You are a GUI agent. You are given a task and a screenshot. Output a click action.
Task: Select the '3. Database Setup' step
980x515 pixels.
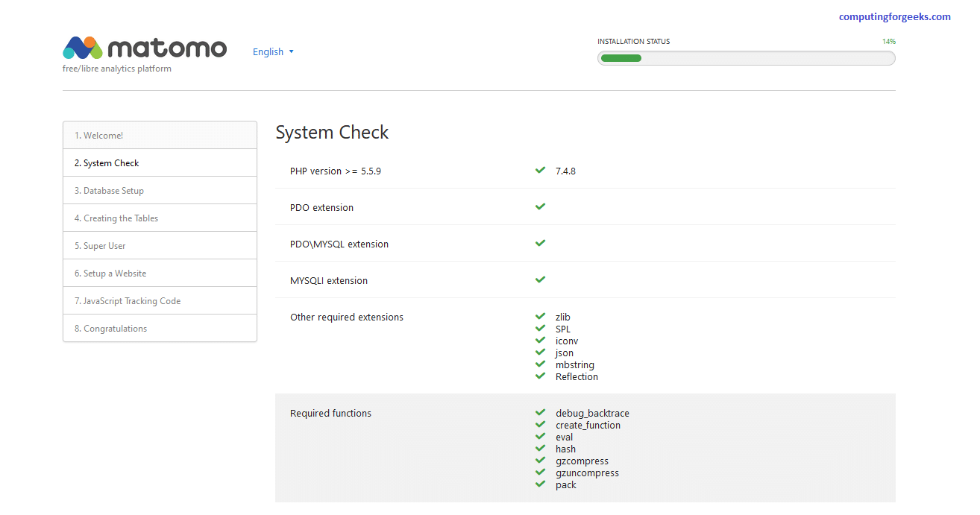pos(160,191)
